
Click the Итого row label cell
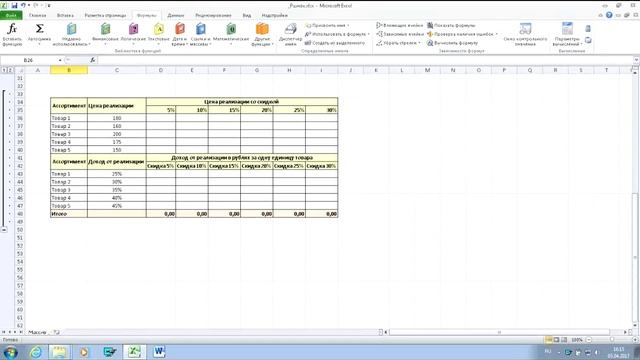[x=69, y=214]
